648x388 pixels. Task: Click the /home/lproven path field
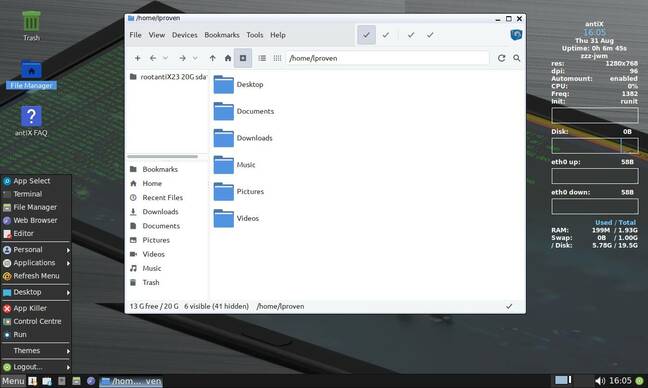coord(388,58)
